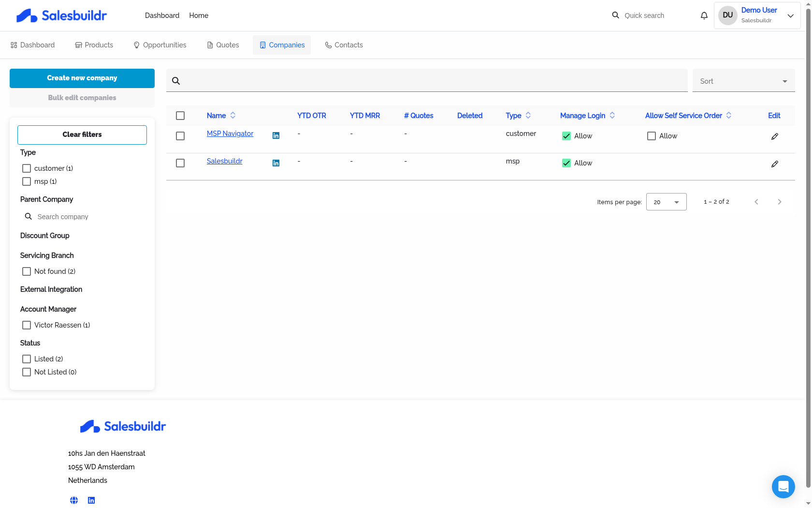
Task: Select the Salesbuildr row checkbox
Action: [180, 163]
